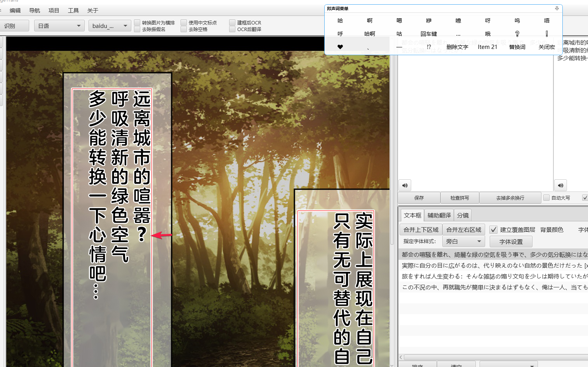Insert the heart symbol from onomatopoeia menu
Image resolution: width=588 pixels, height=367 pixels.
click(x=340, y=47)
